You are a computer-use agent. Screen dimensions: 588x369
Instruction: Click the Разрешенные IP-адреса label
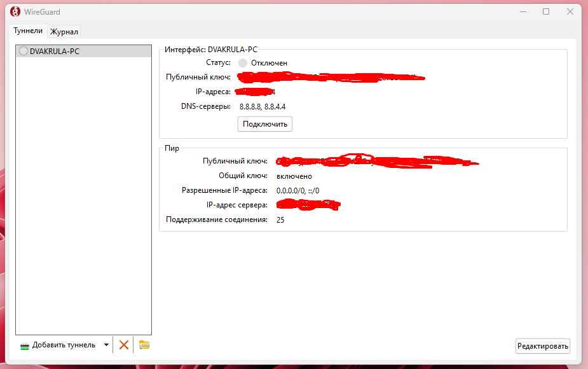pyautogui.click(x=224, y=190)
